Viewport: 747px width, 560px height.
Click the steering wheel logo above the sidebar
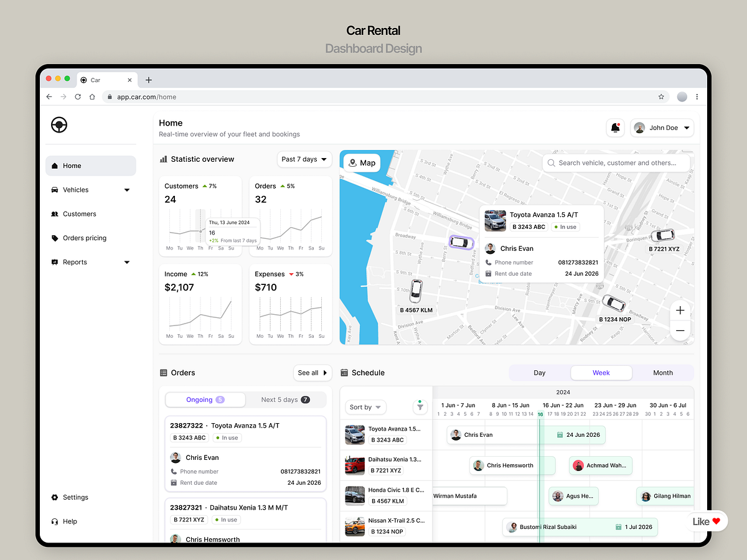pos(59,124)
